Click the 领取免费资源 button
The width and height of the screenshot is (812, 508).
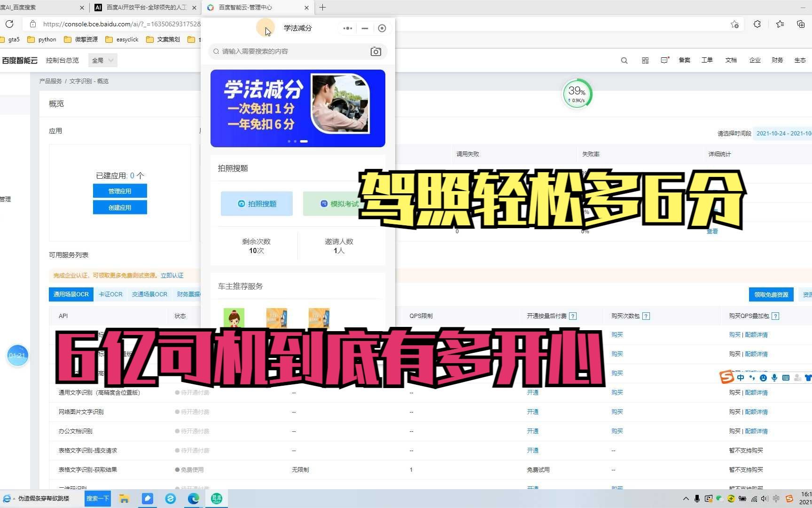click(x=771, y=294)
